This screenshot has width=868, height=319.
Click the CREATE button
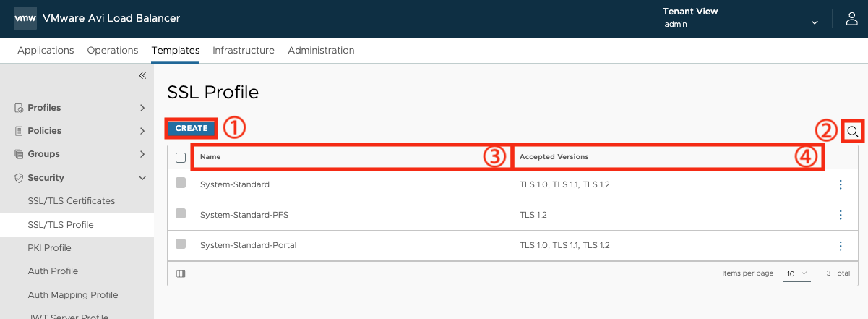click(192, 128)
